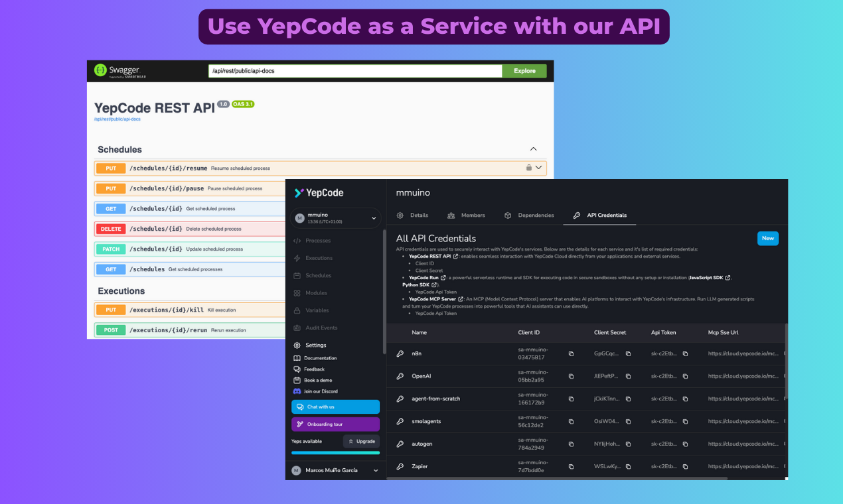Open Settings from the sidebar gear icon
This screenshot has width=843, height=504.
pyautogui.click(x=297, y=345)
